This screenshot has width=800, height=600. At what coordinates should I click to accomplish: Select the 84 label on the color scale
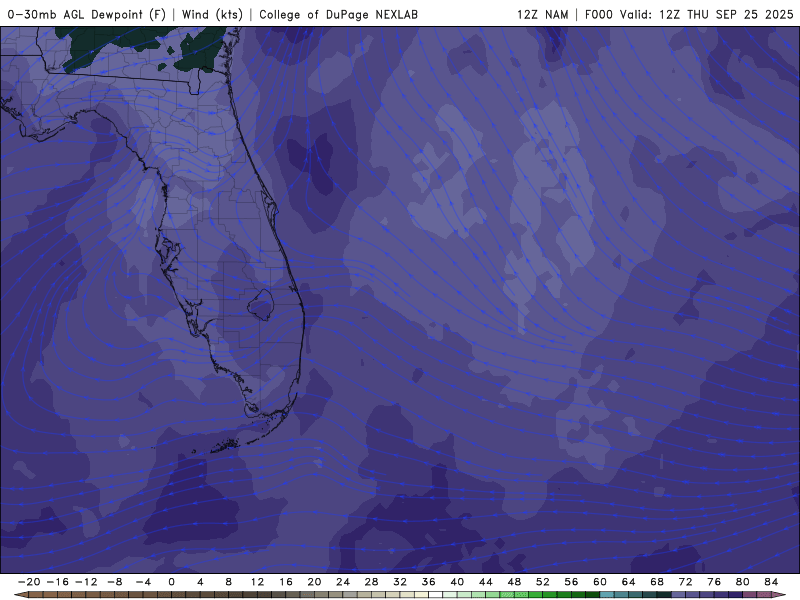771,582
